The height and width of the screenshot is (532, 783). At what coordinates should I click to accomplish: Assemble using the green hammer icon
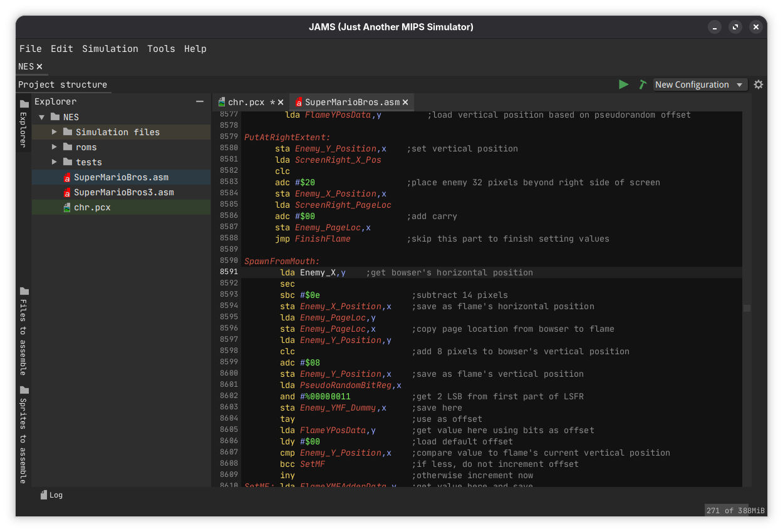(643, 84)
